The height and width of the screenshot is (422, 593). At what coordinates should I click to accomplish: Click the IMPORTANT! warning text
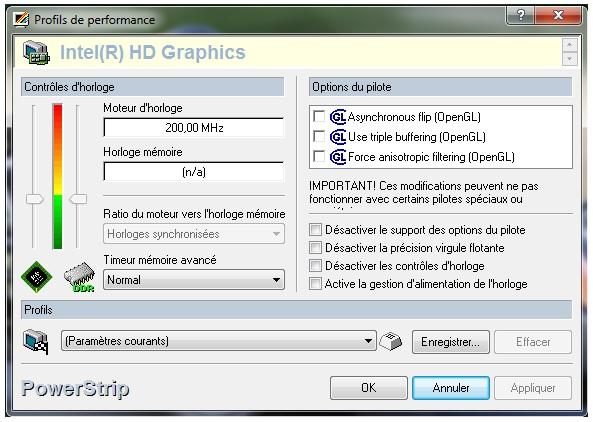[x=424, y=195]
